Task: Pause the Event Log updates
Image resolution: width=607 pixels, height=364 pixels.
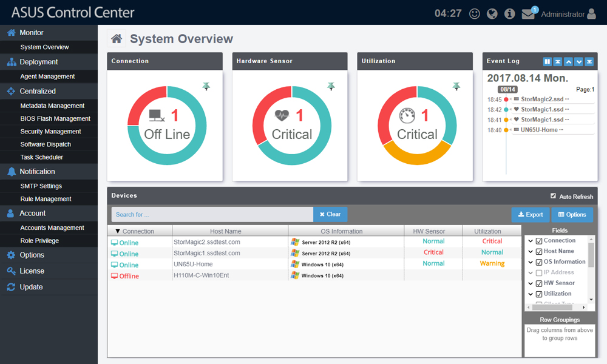Action: point(547,61)
